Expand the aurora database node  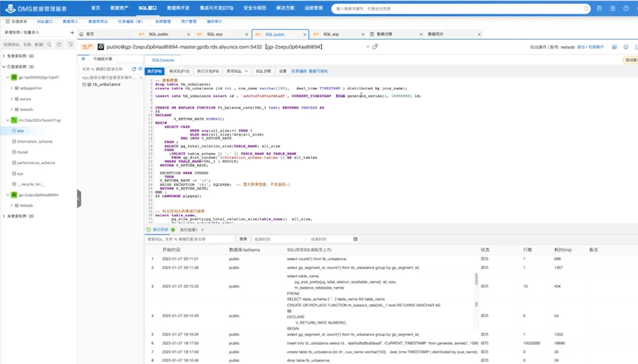(12, 99)
